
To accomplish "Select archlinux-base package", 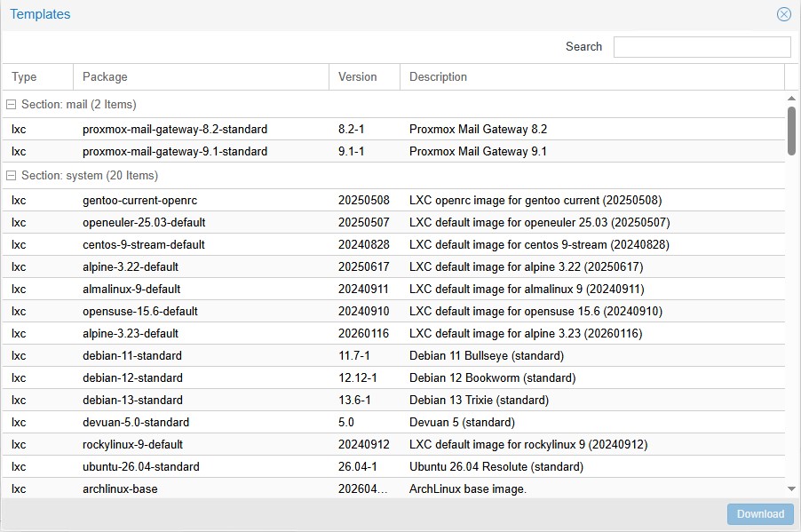I will tap(120, 489).
